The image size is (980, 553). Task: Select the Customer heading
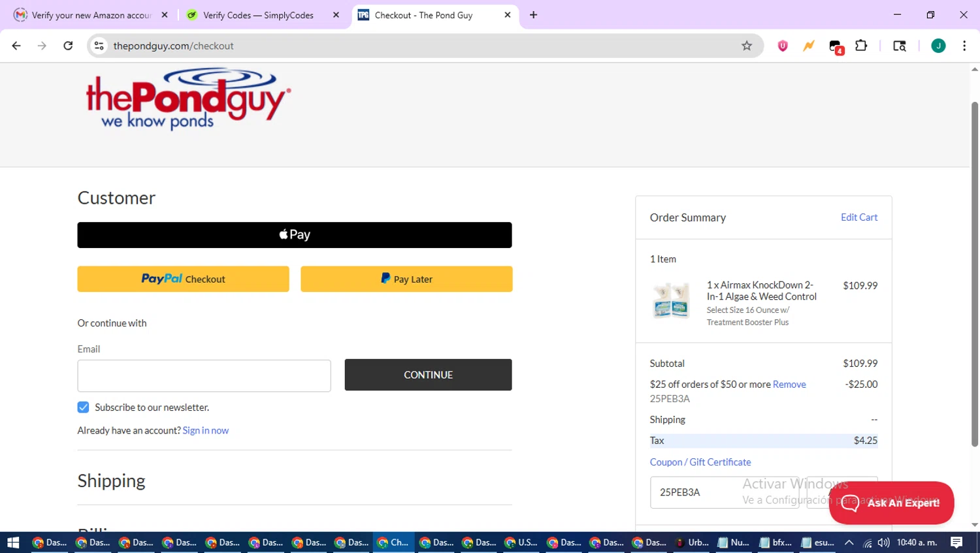tap(116, 198)
